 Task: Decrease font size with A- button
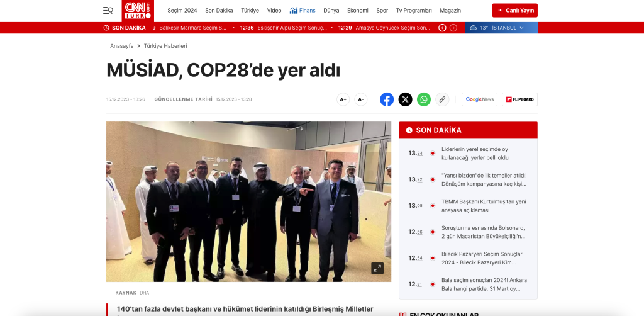(x=361, y=99)
